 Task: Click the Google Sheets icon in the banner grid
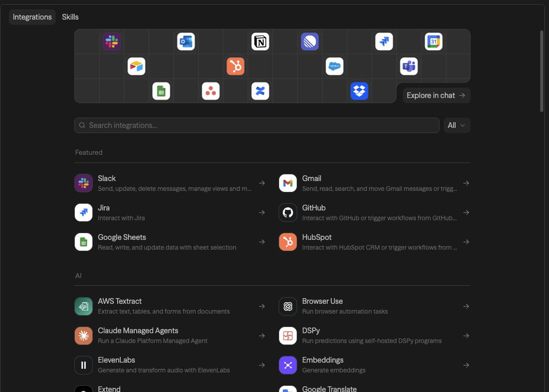161,91
